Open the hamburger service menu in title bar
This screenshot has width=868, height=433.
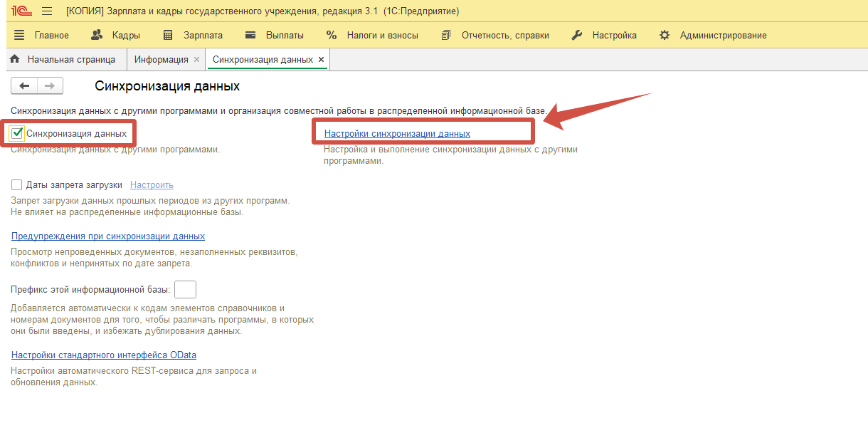pyautogui.click(x=47, y=11)
